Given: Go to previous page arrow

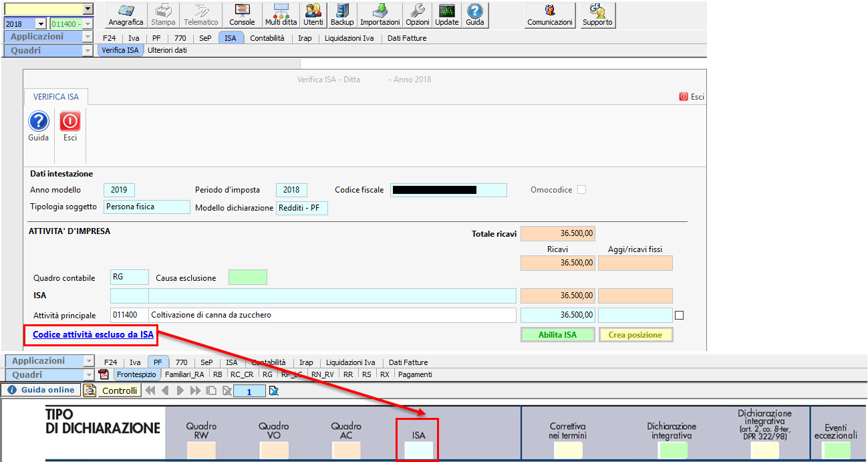Looking at the screenshot, I should [x=165, y=390].
